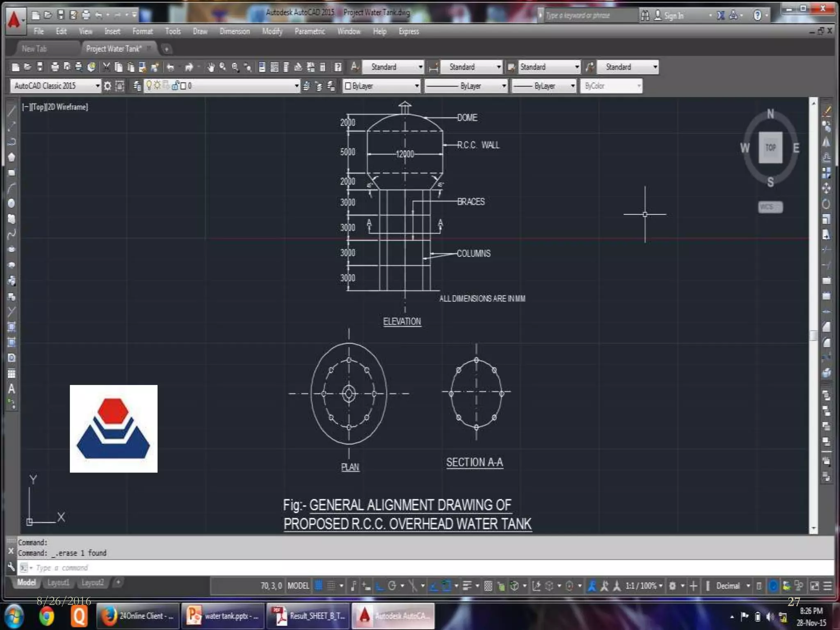Click the Plot printer icon
The width and height of the screenshot is (840, 630).
pos(55,67)
